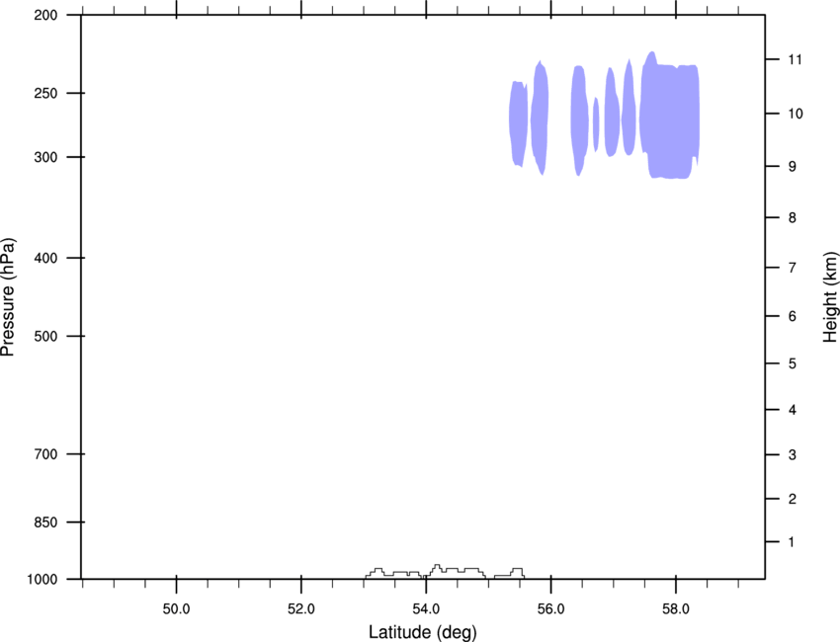Click the largest blue shaded region near 58.0
Viewport: 840px width, 642px height.
click(x=670, y=118)
